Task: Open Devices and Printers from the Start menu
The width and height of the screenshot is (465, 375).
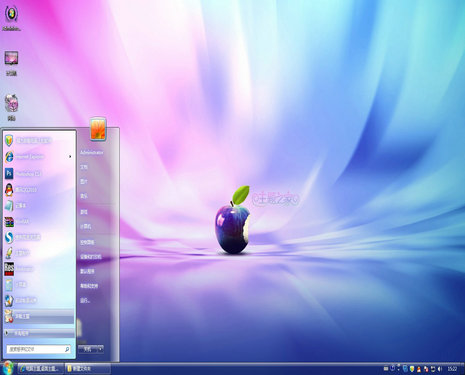Action: [91, 257]
